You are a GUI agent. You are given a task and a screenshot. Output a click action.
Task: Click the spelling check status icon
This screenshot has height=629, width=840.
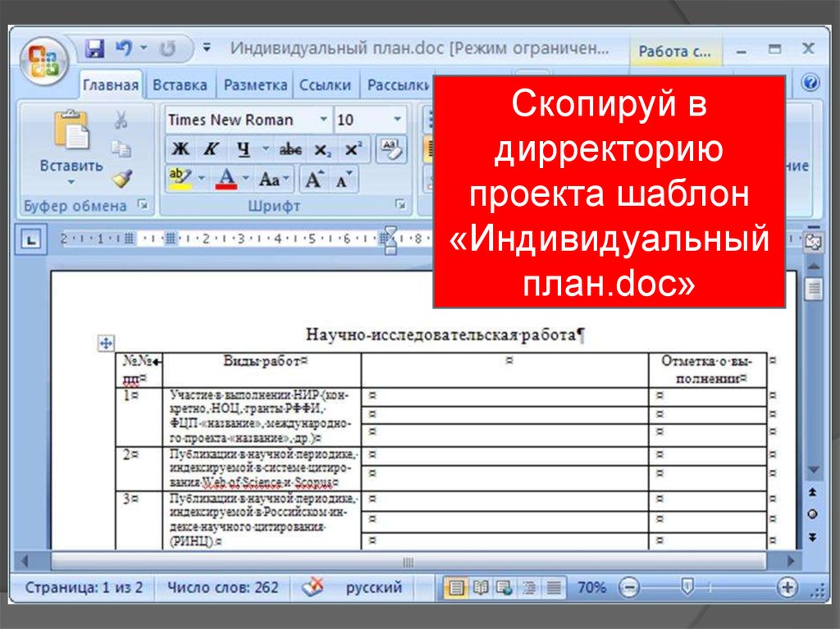click(312, 587)
